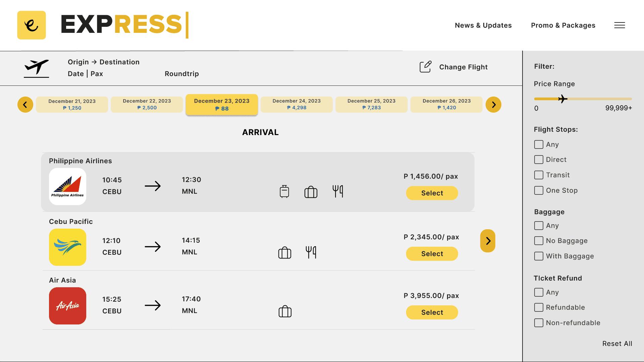The image size is (644, 362).
Task: Click checked baggage icon on Philippine Airlines row
Action: point(311,192)
